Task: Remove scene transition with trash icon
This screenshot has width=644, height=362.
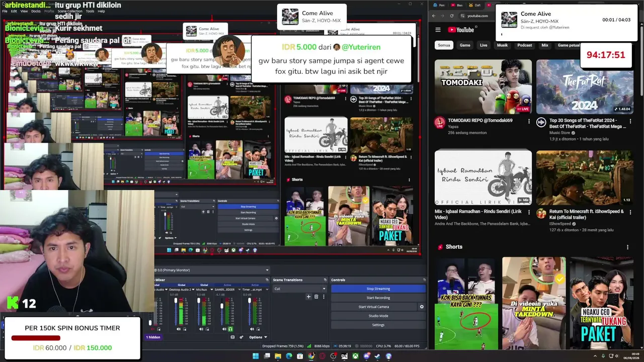Action: (x=316, y=297)
